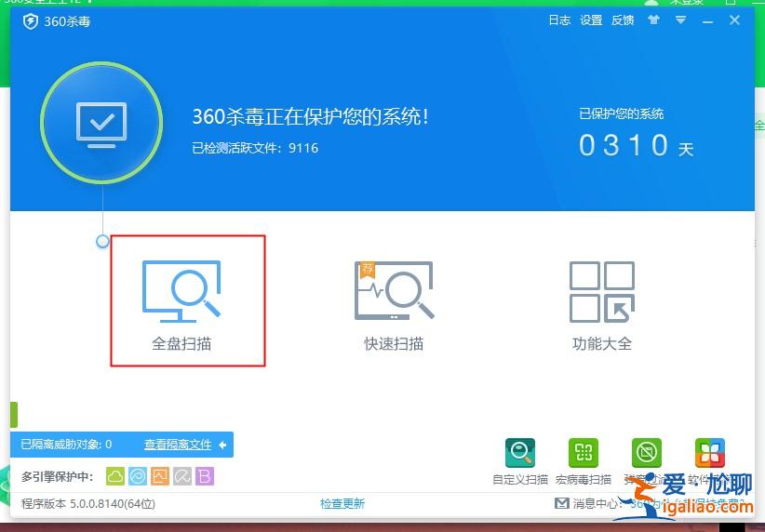The height and width of the screenshot is (532, 765).
Task: Click 已保护您的系统 label
Action: (621, 113)
